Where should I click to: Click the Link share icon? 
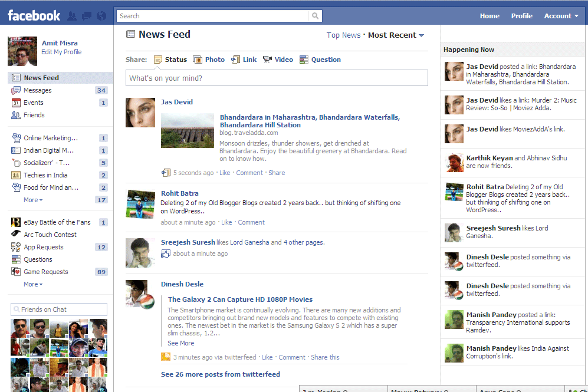pyautogui.click(x=235, y=60)
